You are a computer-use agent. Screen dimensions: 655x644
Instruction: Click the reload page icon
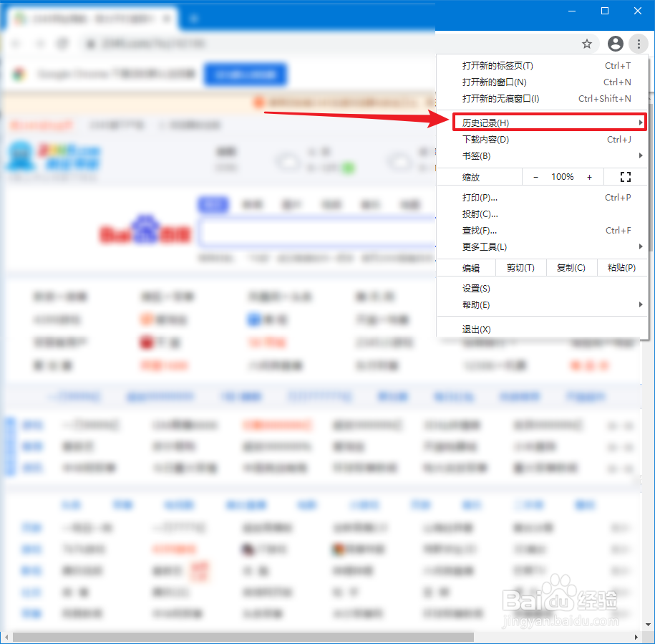pyautogui.click(x=63, y=44)
